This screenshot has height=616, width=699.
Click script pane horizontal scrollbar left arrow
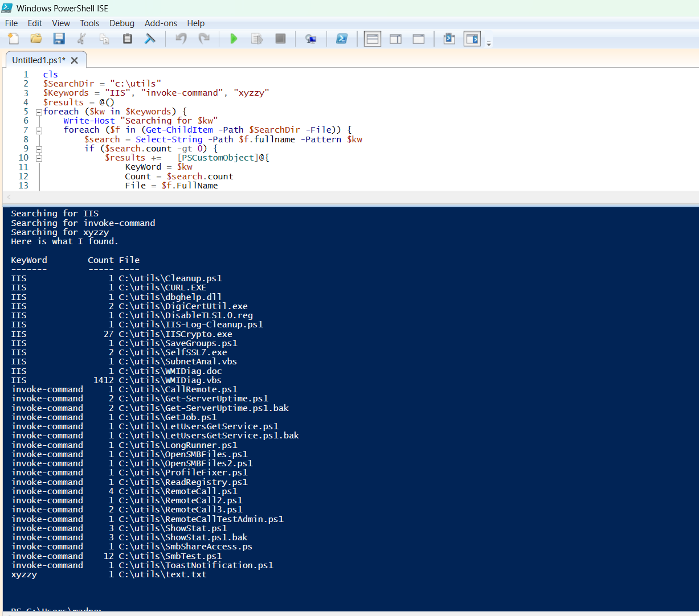pos(9,197)
